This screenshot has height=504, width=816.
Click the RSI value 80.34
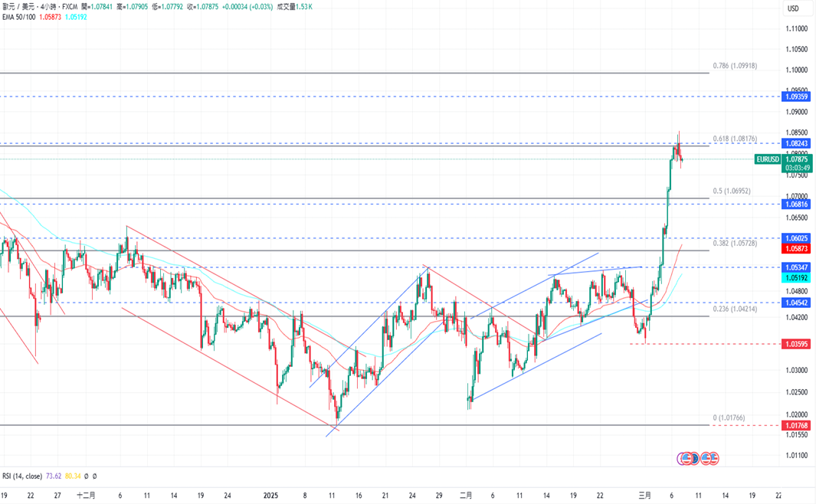[x=74, y=476]
